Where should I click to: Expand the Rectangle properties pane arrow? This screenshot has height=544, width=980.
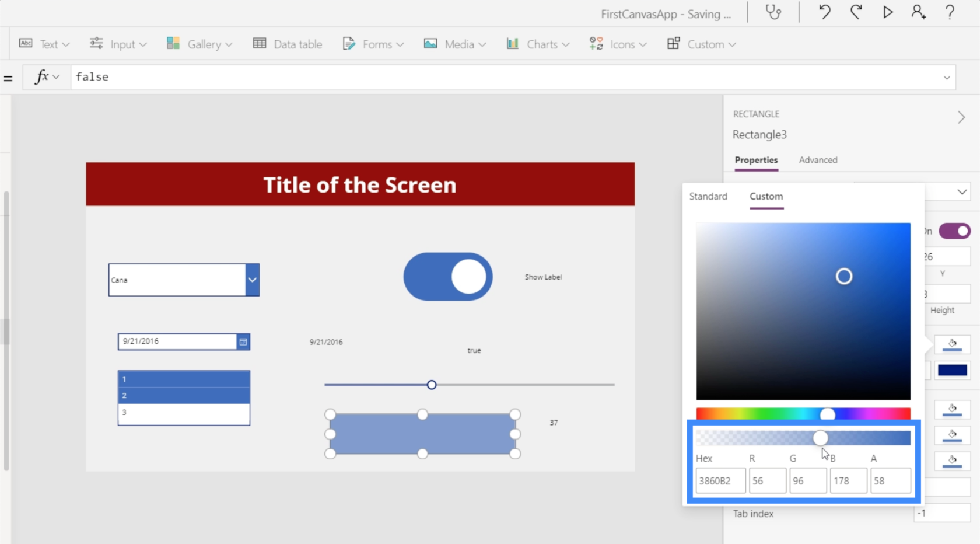961,117
